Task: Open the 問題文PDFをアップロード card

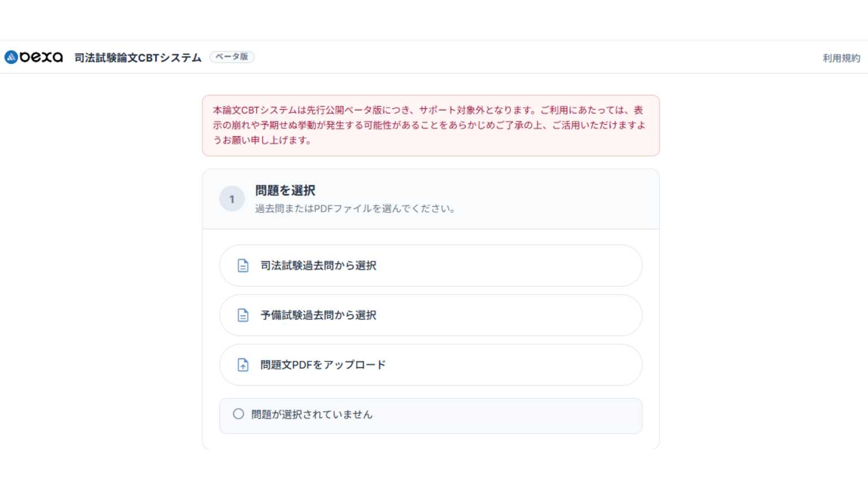Action: tap(431, 365)
